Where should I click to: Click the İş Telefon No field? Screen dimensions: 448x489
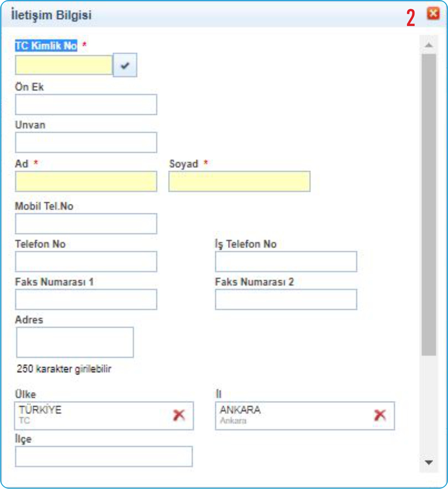[x=286, y=262]
